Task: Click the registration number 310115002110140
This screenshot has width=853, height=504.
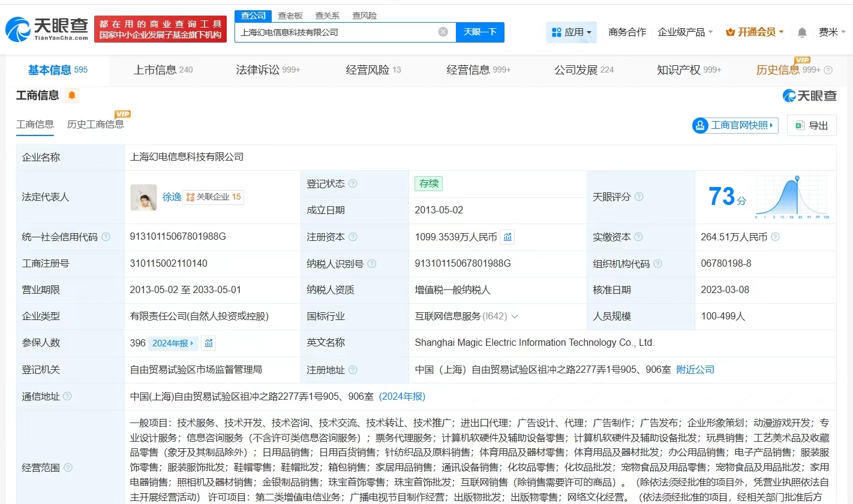Action: click(169, 264)
